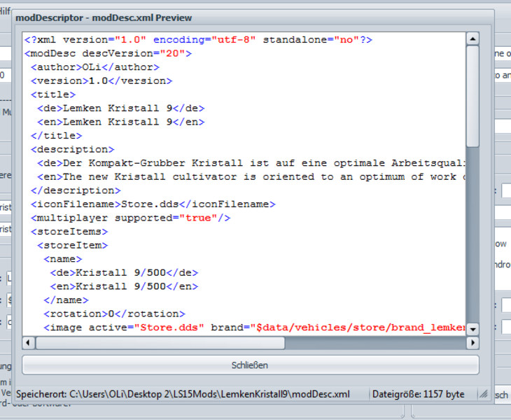Click the horizontal scrollbar right arrow
This screenshot has width=511, height=420.
click(472, 343)
